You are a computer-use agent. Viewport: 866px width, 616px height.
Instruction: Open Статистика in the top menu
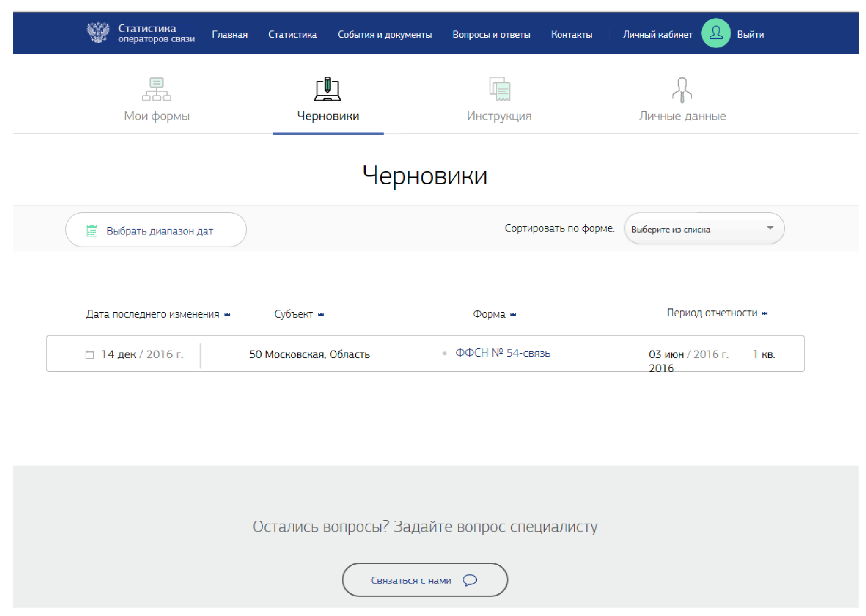click(292, 34)
